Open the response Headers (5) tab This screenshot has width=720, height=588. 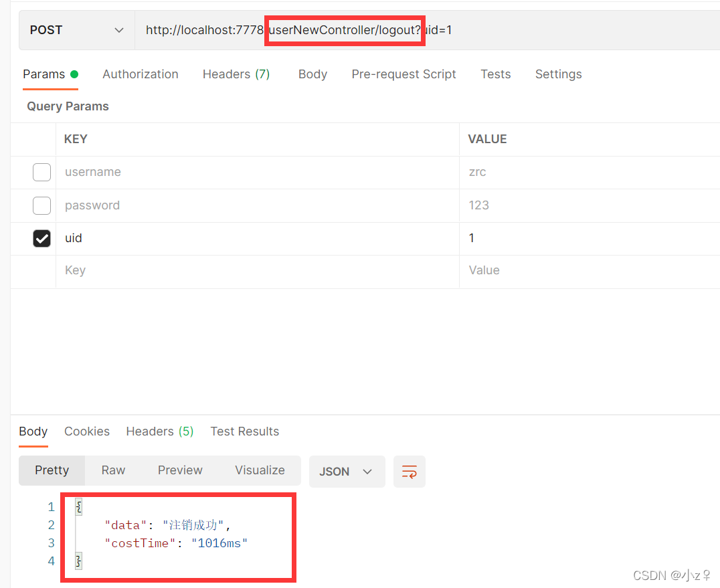(160, 431)
